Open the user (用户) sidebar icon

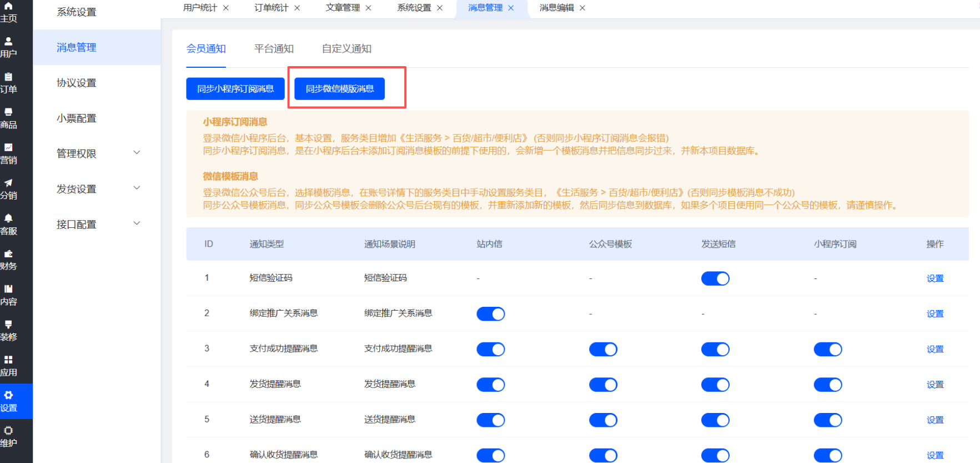tap(8, 42)
